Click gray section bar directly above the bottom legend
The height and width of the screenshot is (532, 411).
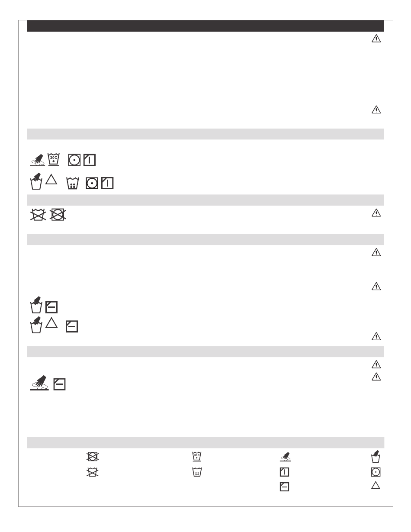click(x=205, y=442)
